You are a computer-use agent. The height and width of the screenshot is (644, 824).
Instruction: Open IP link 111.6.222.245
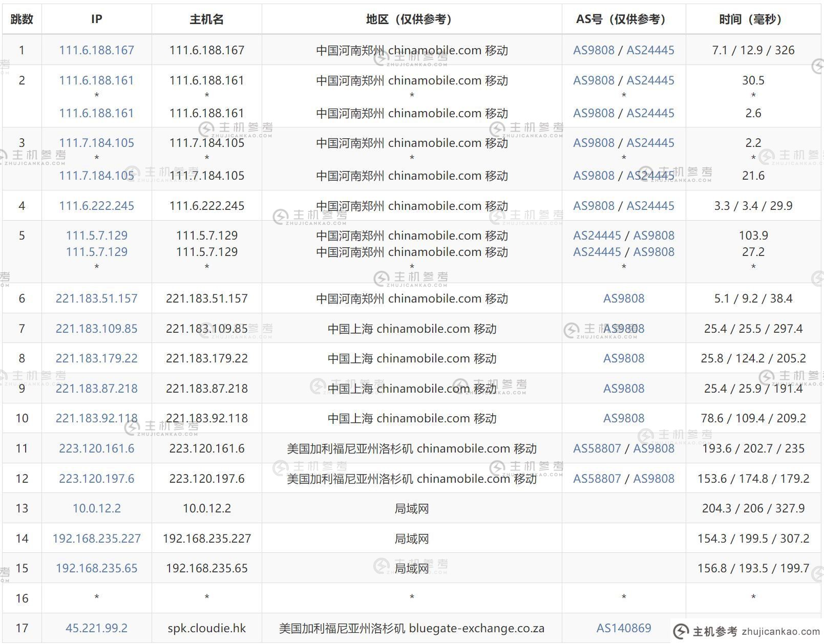pos(96,206)
